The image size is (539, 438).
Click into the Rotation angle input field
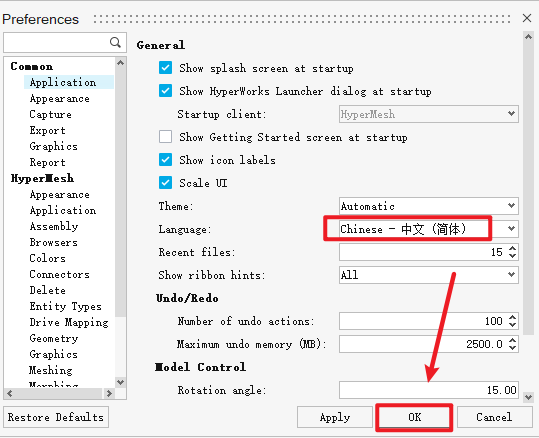coord(429,390)
